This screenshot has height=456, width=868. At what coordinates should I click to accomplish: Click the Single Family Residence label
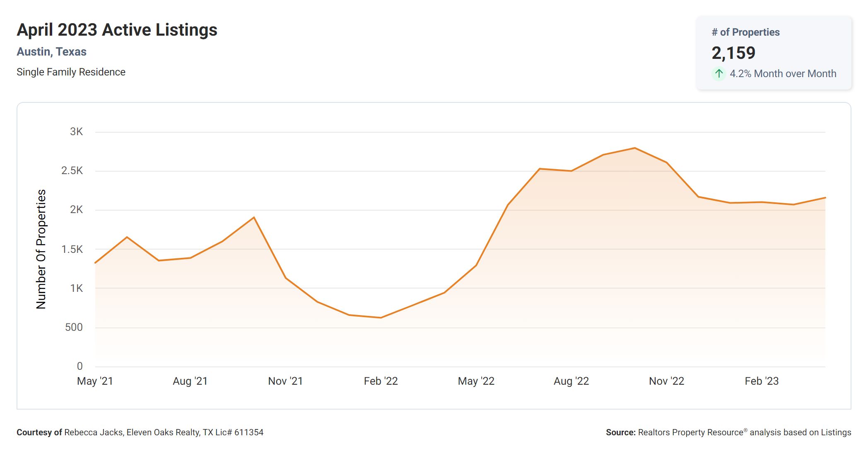click(x=71, y=72)
